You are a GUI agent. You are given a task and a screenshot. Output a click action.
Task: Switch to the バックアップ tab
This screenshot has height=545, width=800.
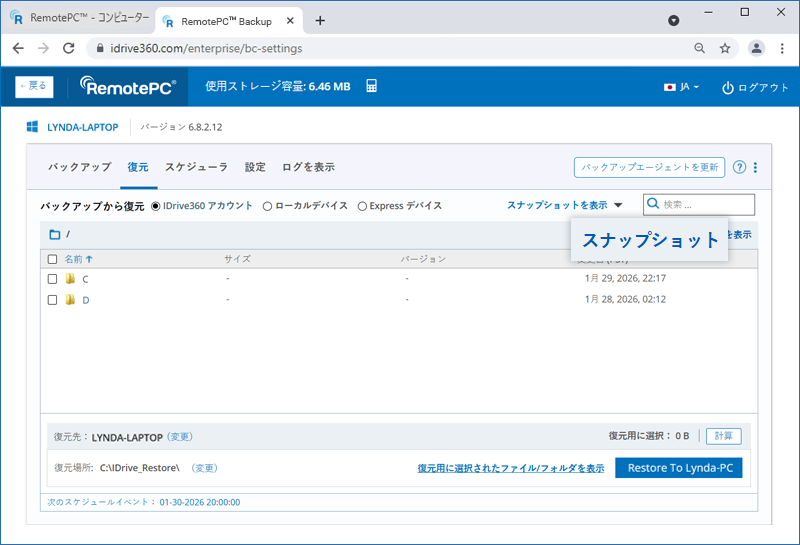[x=80, y=167]
